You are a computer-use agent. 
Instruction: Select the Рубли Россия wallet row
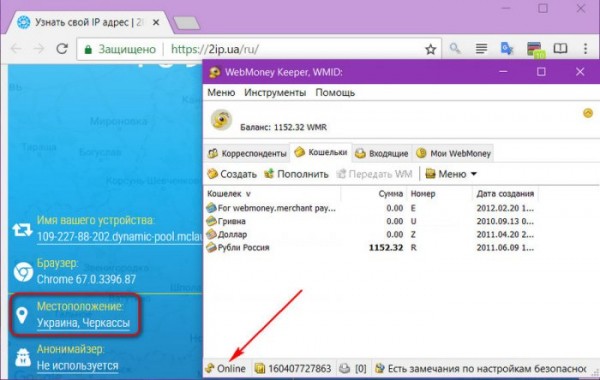point(370,248)
